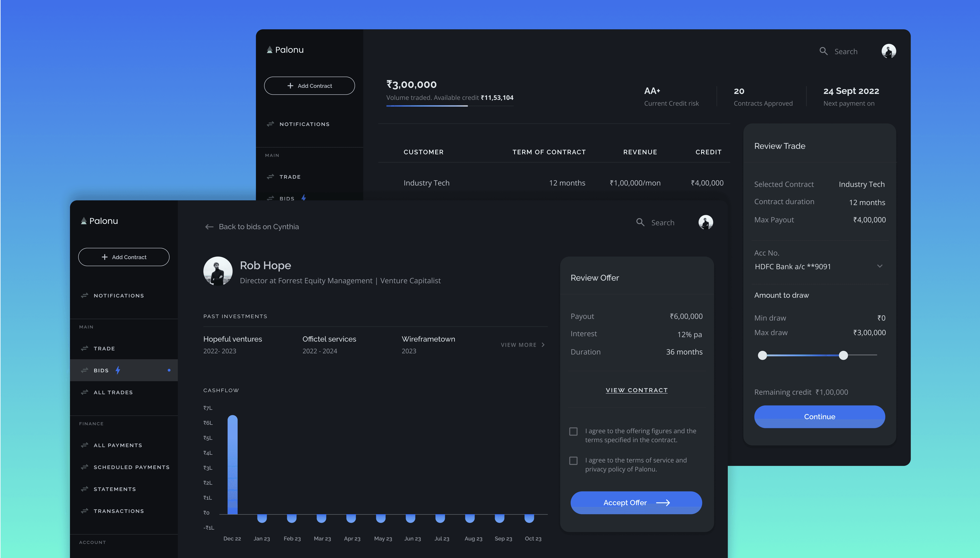Expand the HDFC Bank account dropdown
980x558 pixels.
pos(880,266)
